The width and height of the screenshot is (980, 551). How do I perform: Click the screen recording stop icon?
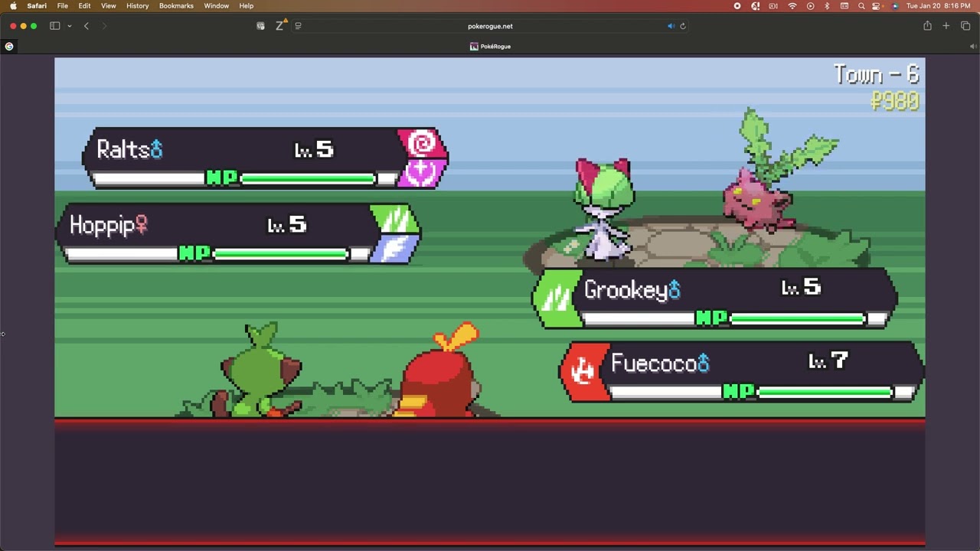[x=737, y=5]
